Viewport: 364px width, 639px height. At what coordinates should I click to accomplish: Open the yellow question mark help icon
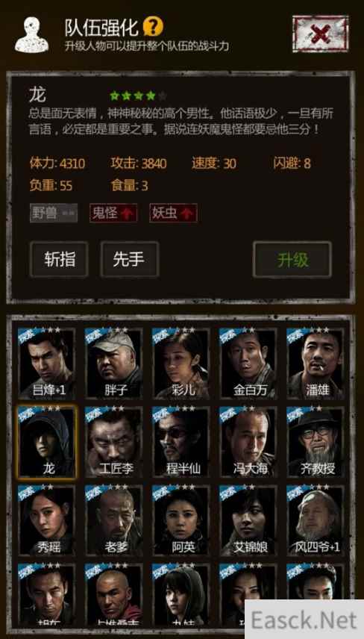(153, 26)
